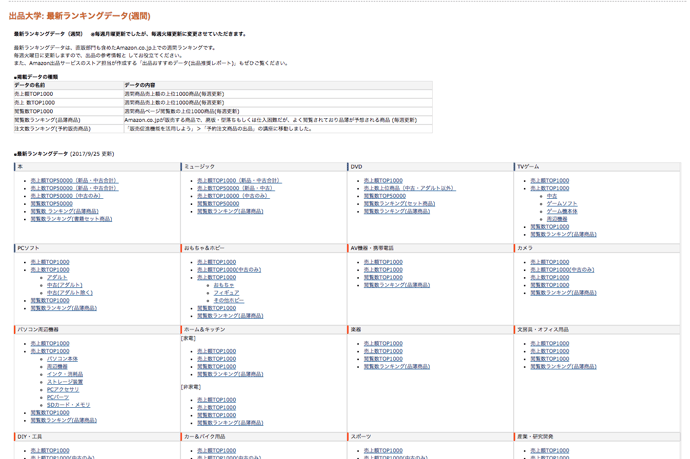Screen dimensions: 690x459
Task: Open ストレージ装置 link
Action: coord(65,382)
